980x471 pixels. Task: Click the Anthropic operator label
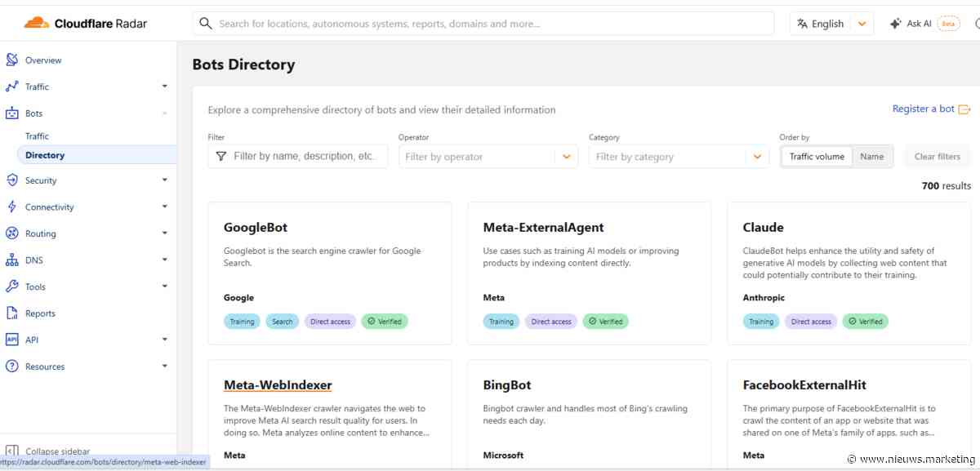[764, 298]
